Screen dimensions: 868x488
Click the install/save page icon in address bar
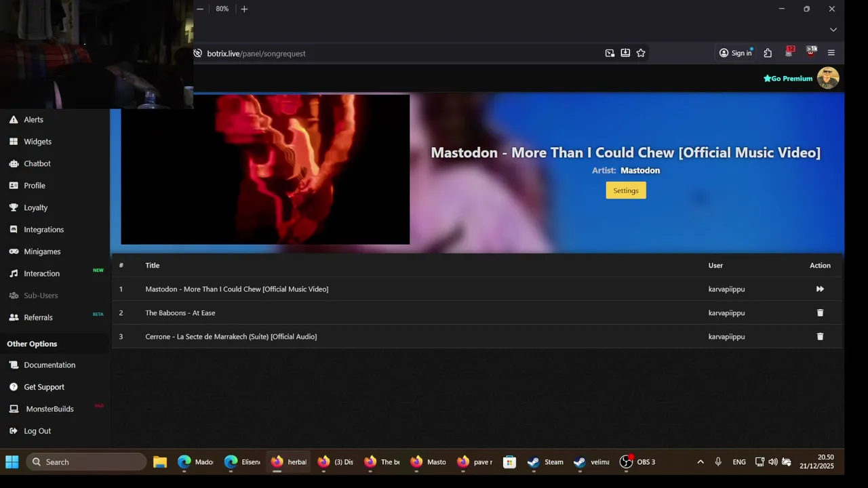[625, 53]
